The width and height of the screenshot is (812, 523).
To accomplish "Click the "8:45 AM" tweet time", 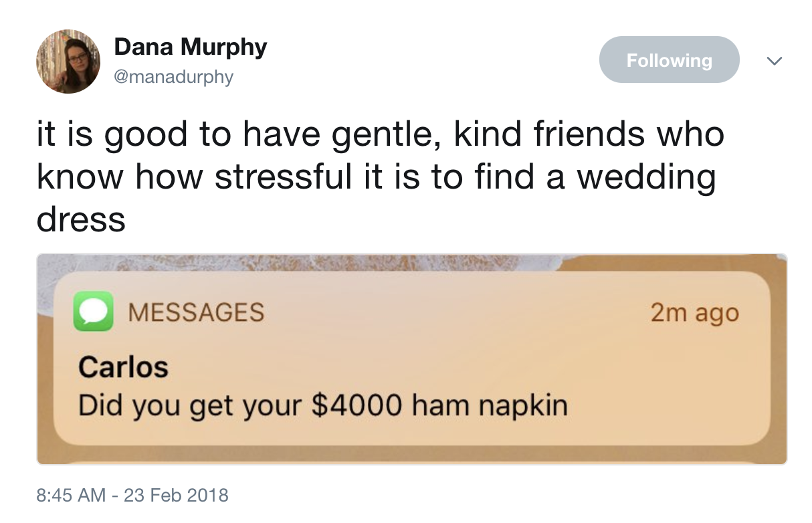I will point(70,496).
